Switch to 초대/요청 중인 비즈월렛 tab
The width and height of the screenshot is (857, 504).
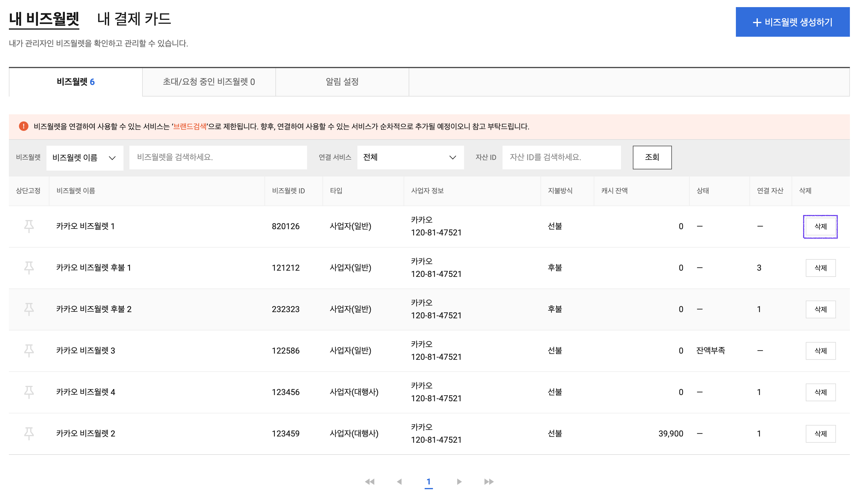(x=209, y=82)
